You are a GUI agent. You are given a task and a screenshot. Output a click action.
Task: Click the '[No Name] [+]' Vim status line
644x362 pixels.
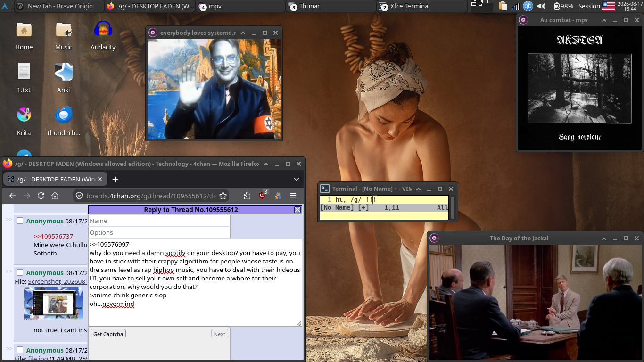[384, 207]
